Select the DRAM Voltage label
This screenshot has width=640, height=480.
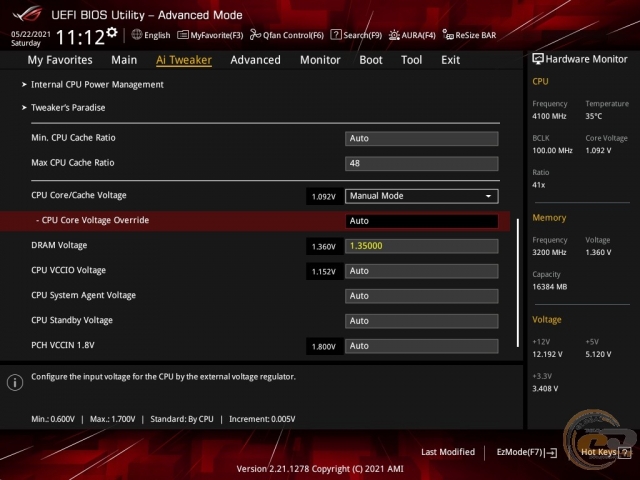click(x=59, y=245)
